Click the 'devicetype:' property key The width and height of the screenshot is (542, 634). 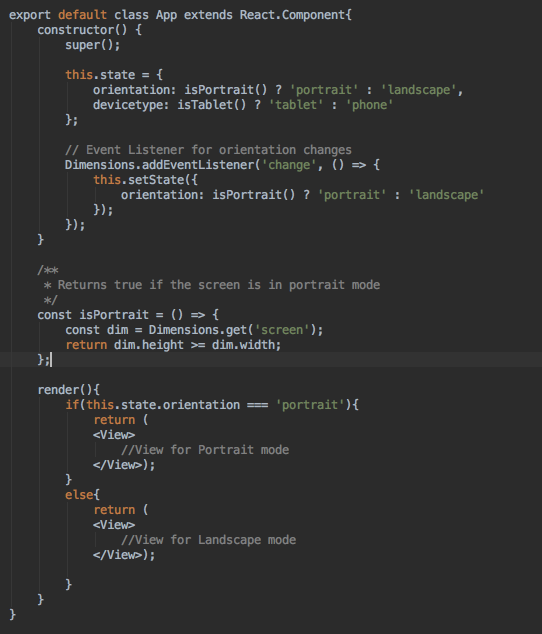pyautogui.click(x=131, y=105)
